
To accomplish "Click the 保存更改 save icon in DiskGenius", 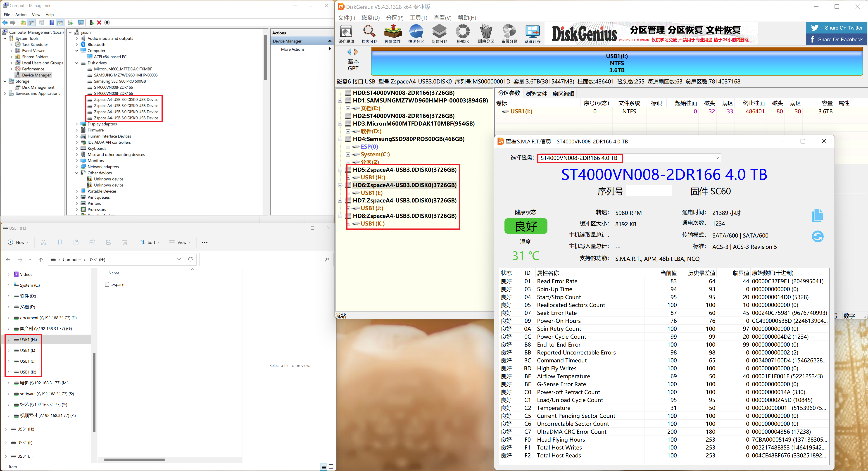I will click(x=346, y=34).
